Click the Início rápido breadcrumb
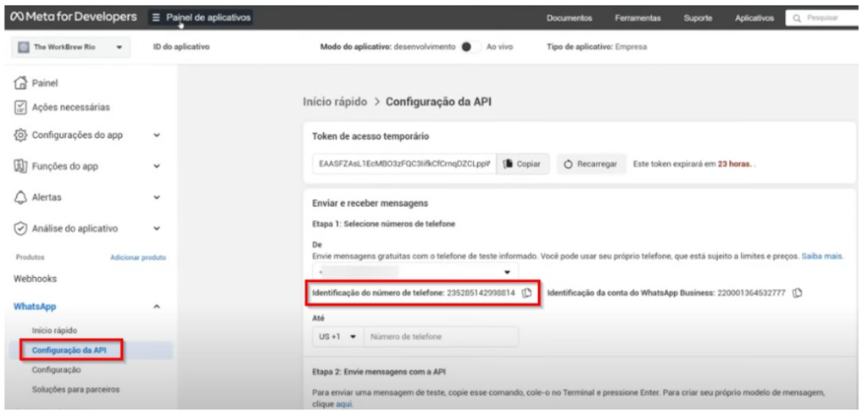This screenshot has width=868, height=416. click(335, 102)
